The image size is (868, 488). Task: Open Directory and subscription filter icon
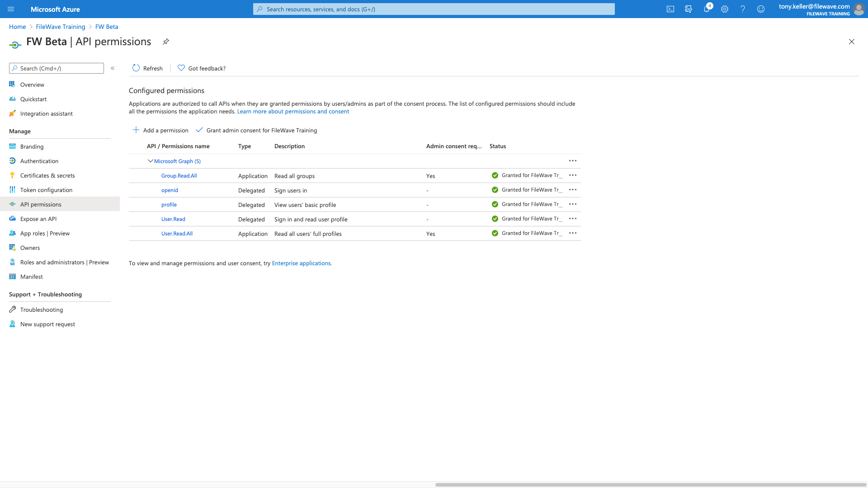pos(689,9)
